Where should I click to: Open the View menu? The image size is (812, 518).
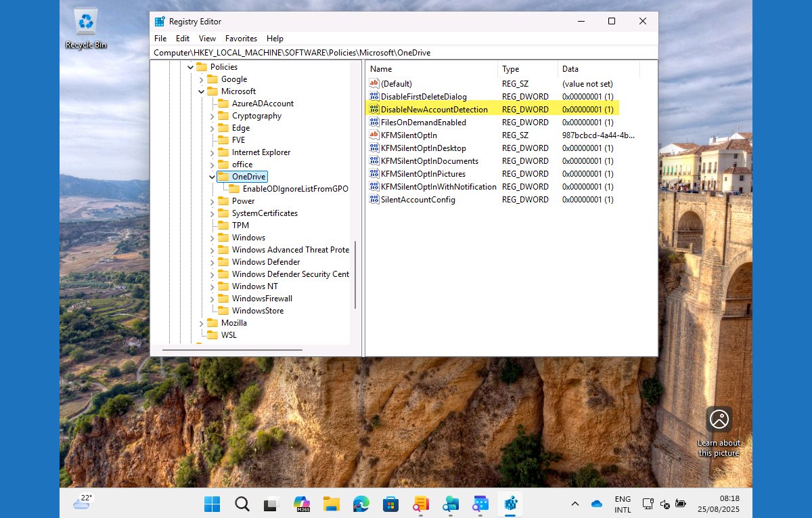207,39
